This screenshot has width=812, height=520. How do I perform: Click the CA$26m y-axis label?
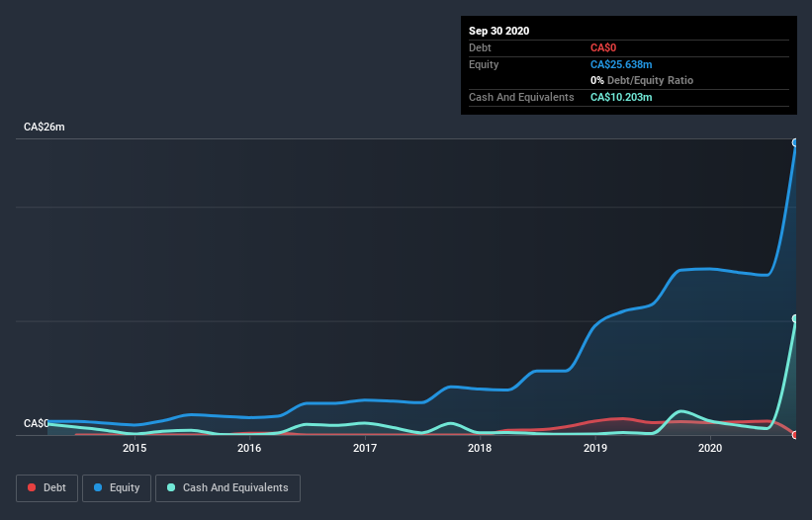click(45, 127)
